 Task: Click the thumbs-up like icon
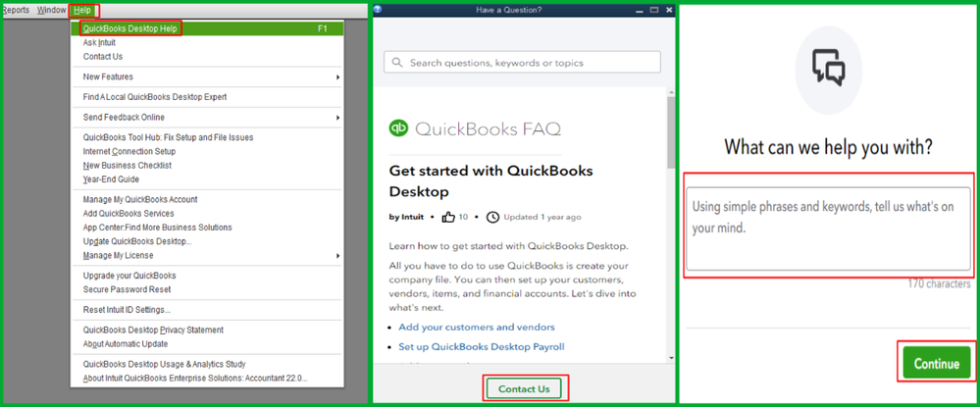point(448,217)
